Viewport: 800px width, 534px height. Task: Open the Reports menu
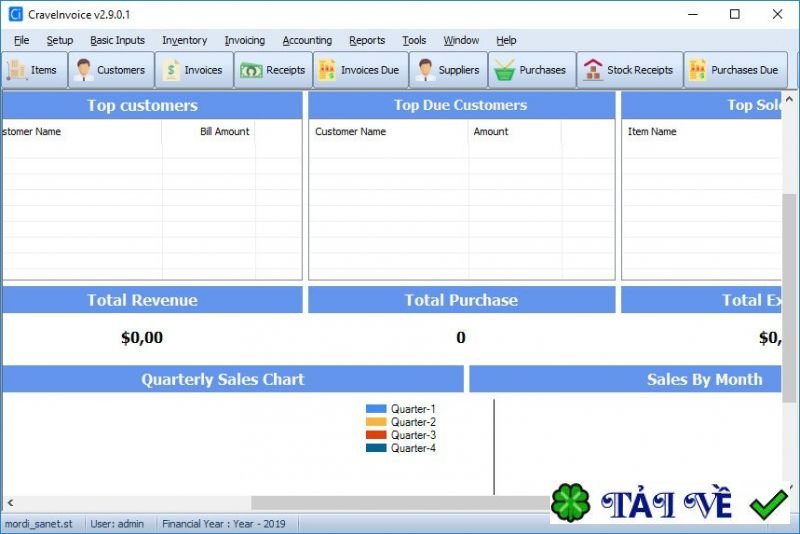point(367,40)
